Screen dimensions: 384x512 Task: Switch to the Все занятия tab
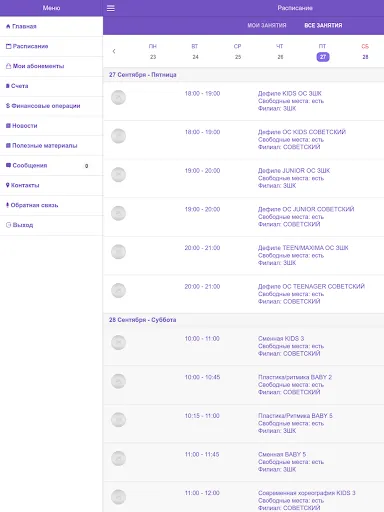(323, 25)
